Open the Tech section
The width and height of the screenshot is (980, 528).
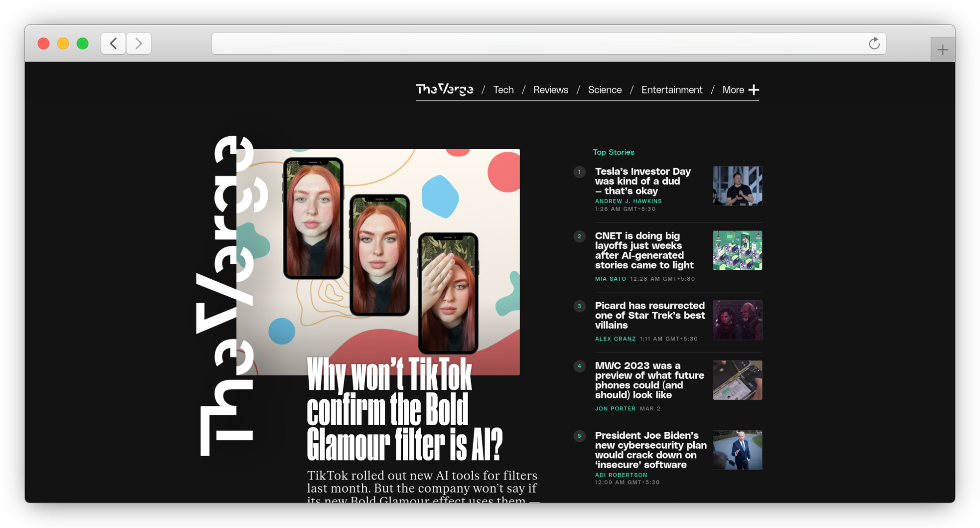click(x=503, y=90)
